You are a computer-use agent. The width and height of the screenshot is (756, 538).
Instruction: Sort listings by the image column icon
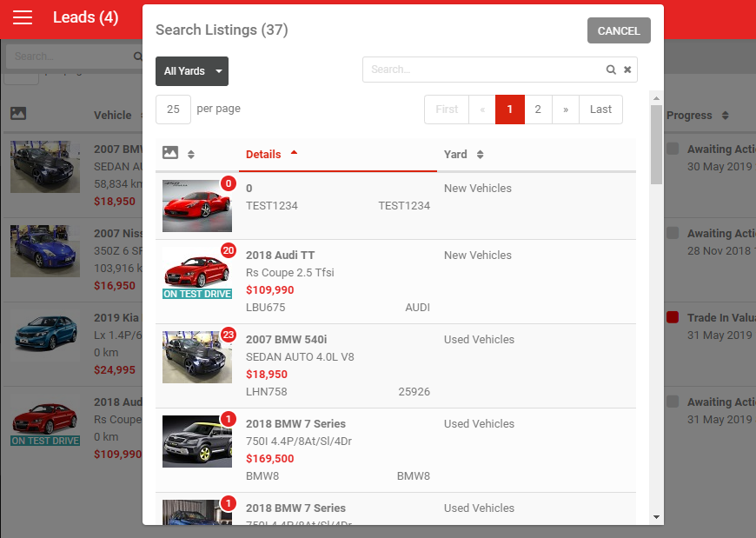[x=170, y=152]
